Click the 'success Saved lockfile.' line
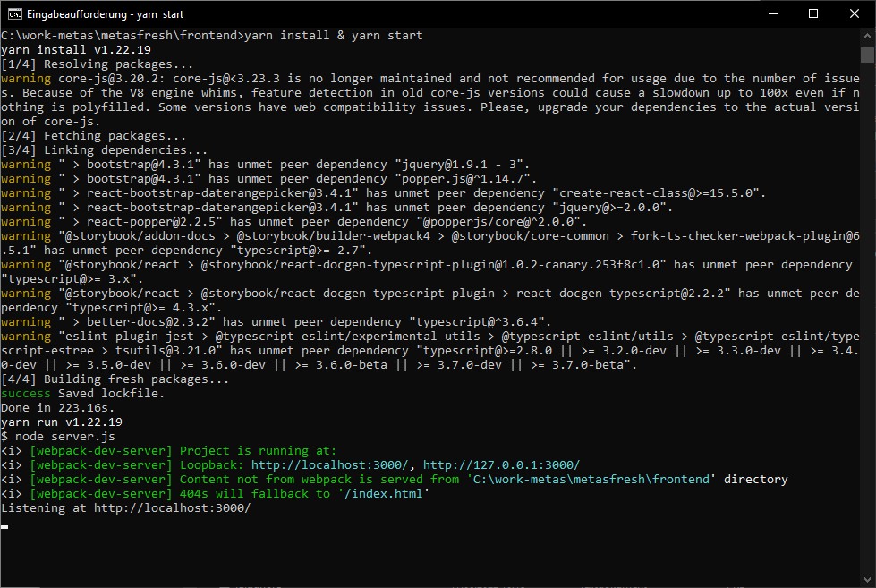Viewport: 876px width, 588px height. [82, 394]
